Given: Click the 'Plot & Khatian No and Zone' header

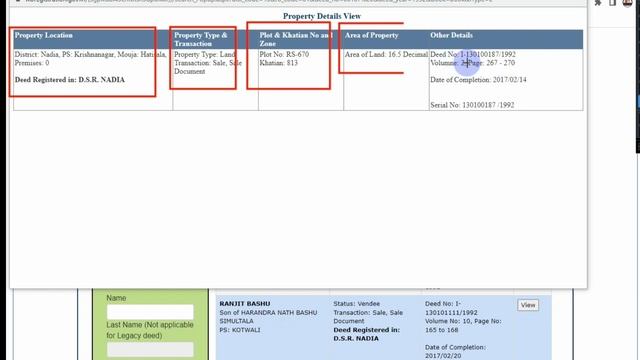Looking at the screenshot, I should click(296, 39).
